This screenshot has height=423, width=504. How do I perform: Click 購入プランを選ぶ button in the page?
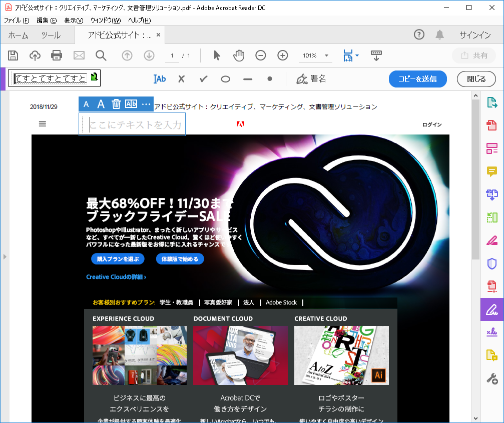click(x=118, y=259)
